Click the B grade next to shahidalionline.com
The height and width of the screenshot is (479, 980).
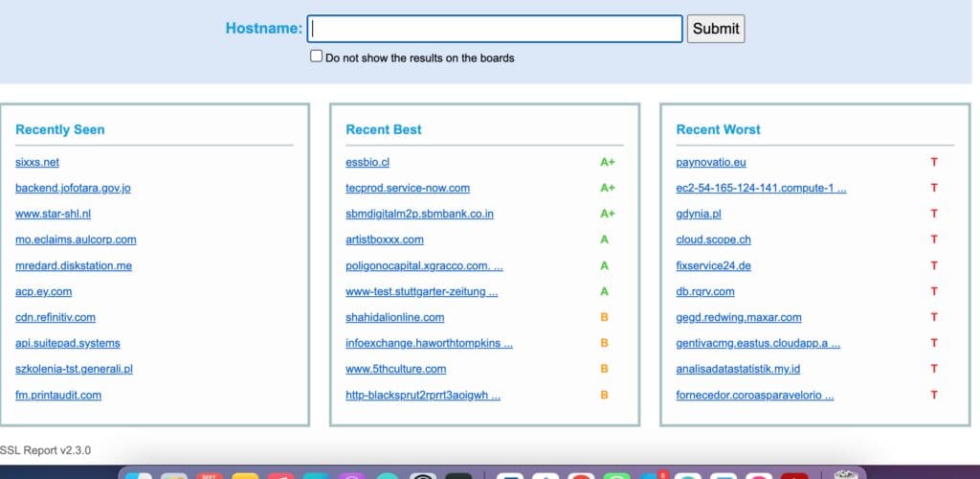tap(605, 317)
